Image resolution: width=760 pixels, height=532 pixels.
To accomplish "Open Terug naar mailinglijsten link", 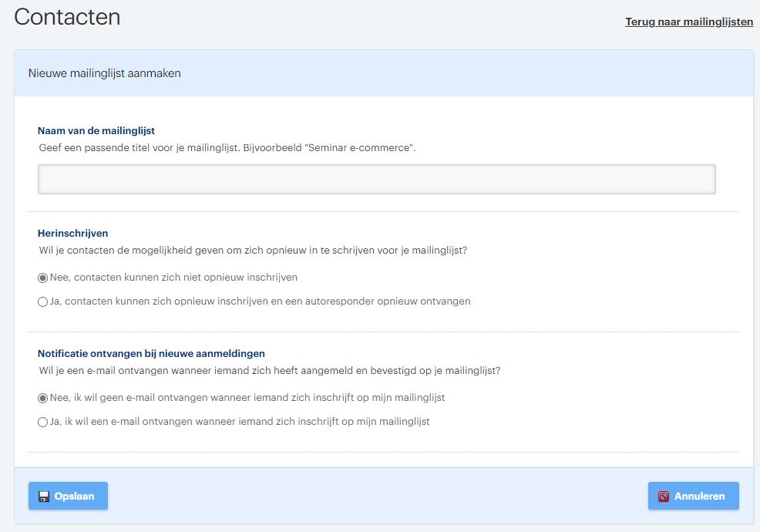I will 689,21.
